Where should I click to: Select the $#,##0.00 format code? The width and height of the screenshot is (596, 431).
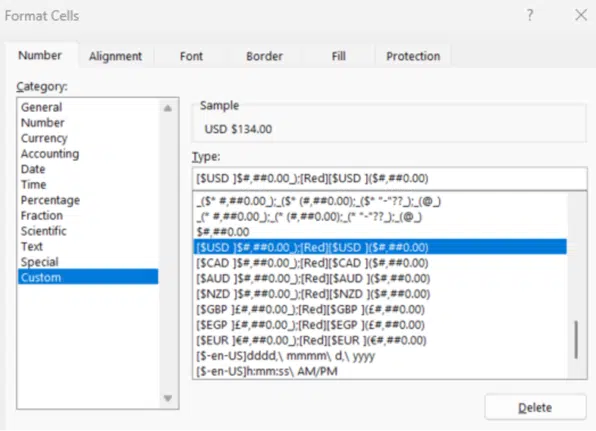pos(380,232)
